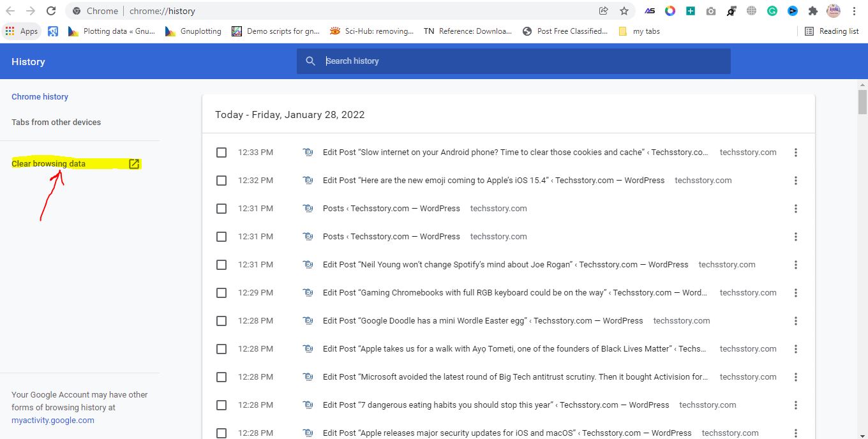Open the 'Demo scripts for gn...' bookmark

coord(277,31)
